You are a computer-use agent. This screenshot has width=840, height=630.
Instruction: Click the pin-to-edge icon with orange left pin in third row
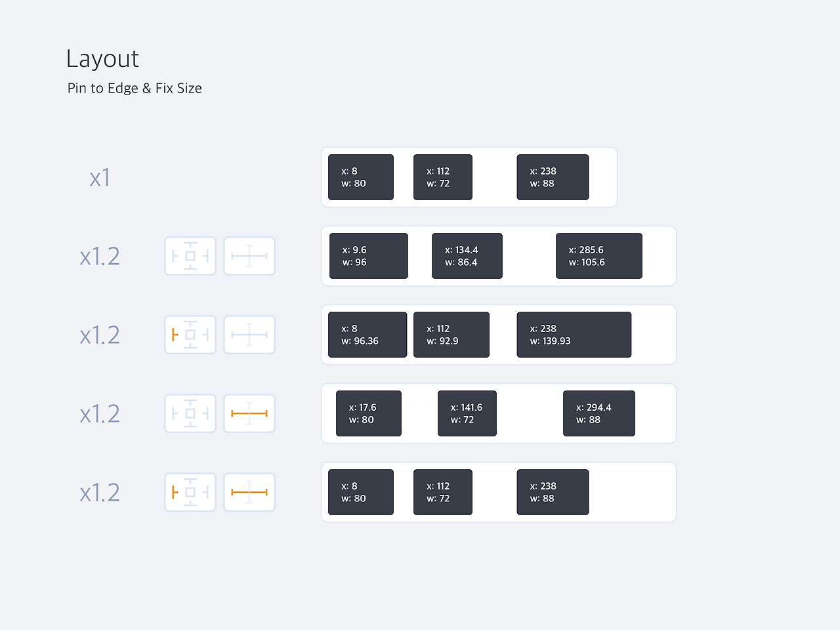tap(190, 335)
